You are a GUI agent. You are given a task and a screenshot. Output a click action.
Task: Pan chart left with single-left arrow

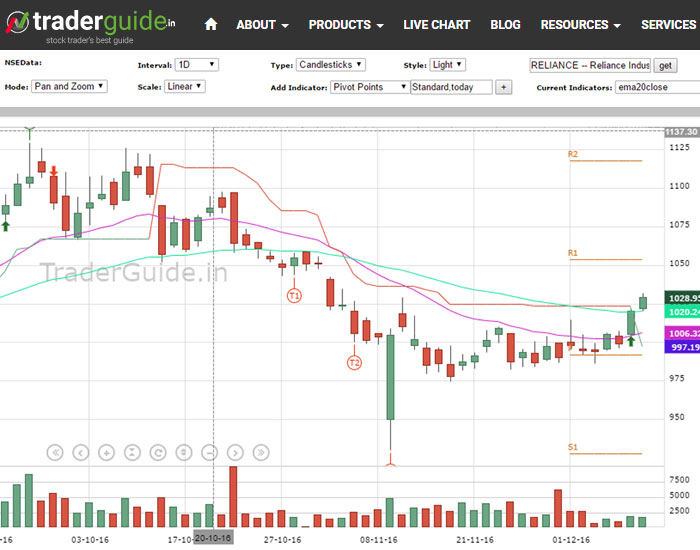click(x=81, y=453)
